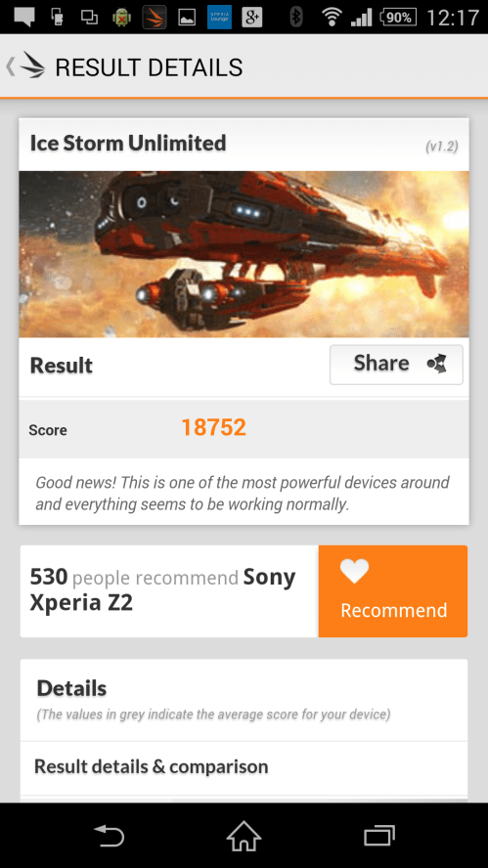Tap the Wi-Fi status icon
The image size is (488, 868).
[332, 18]
